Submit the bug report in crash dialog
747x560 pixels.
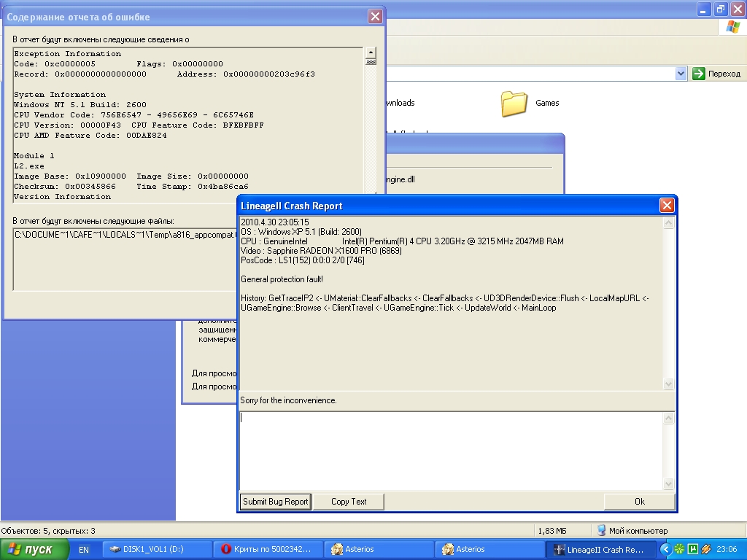(x=275, y=502)
